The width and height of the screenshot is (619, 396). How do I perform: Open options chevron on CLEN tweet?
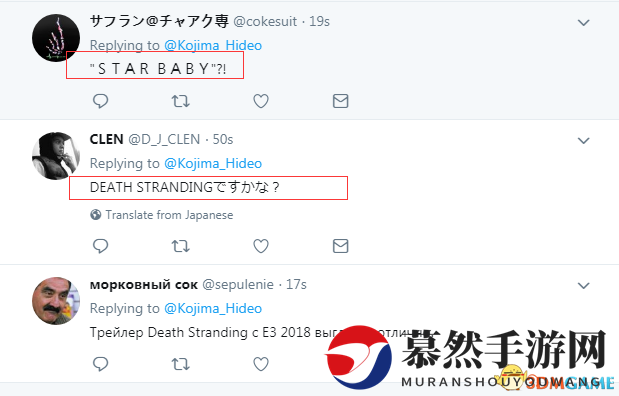(x=583, y=141)
